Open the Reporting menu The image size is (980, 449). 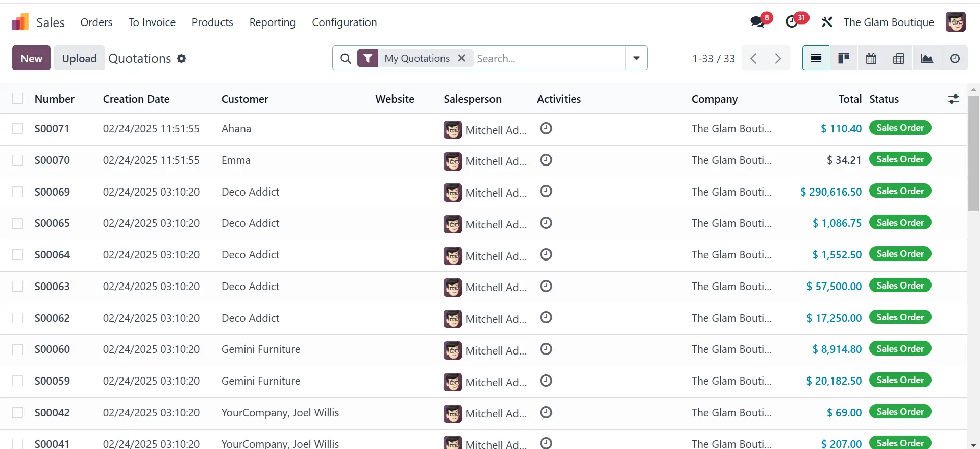[273, 22]
